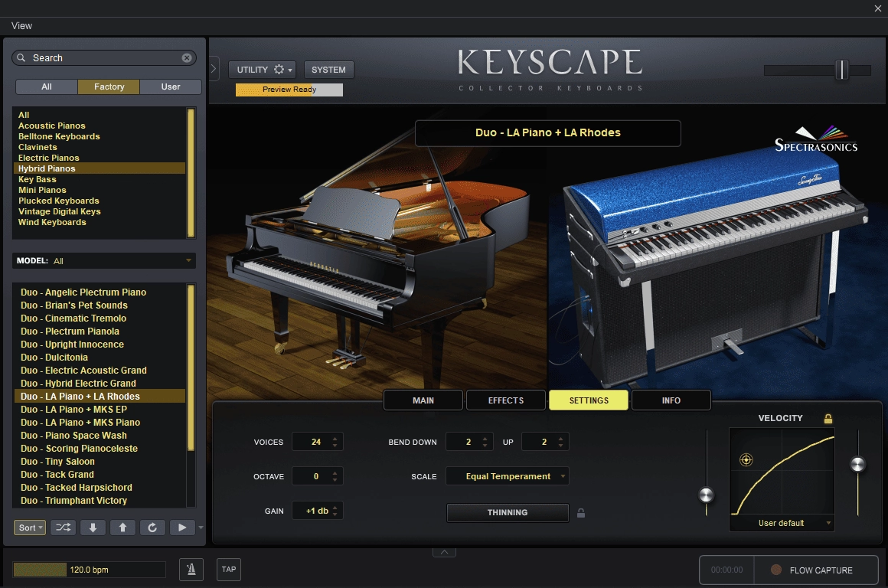The image size is (888, 588).
Task: Click the Search input field
Action: [104, 57]
